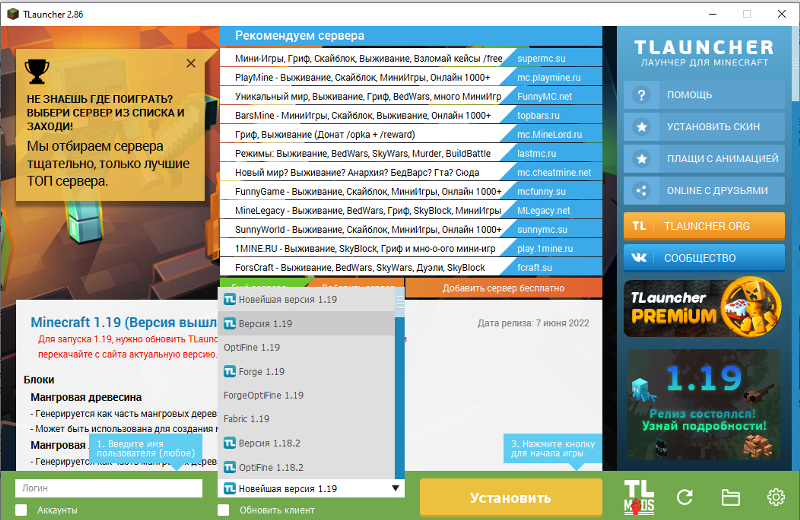Screen dimensions: 800x520
Task: Close the yellow server tip popup
Action: click(x=191, y=63)
